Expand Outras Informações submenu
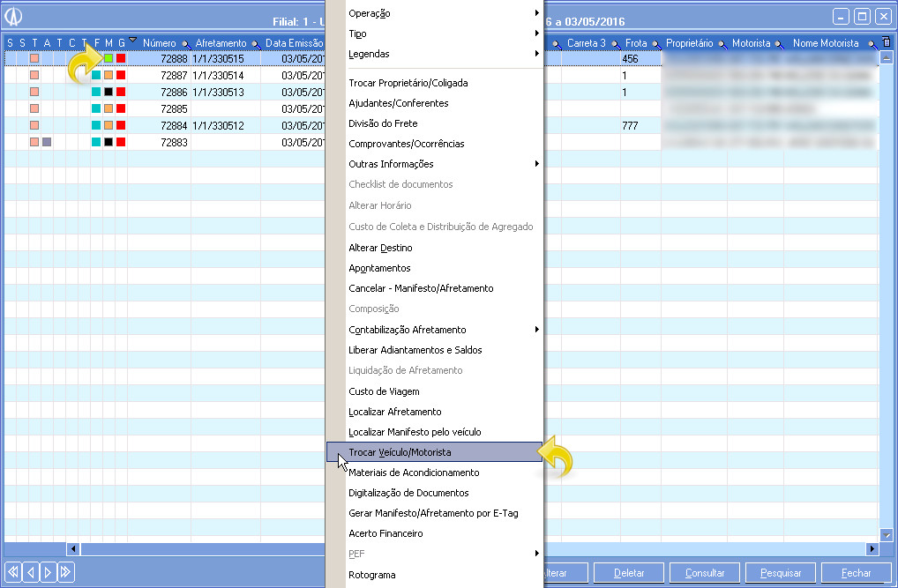The image size is (898, 588). [x=536, y=164]
